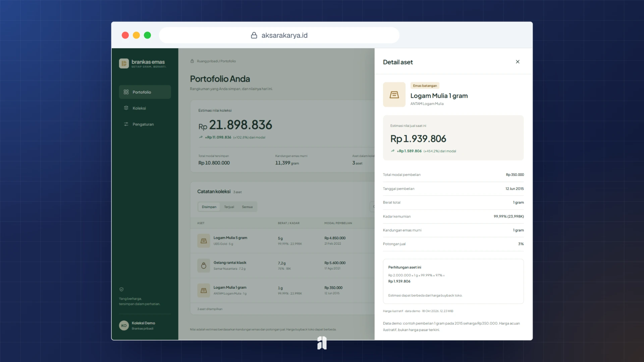The image size is (644, 362).
Task: Select the Semua tab
Action: click(247, 207)
